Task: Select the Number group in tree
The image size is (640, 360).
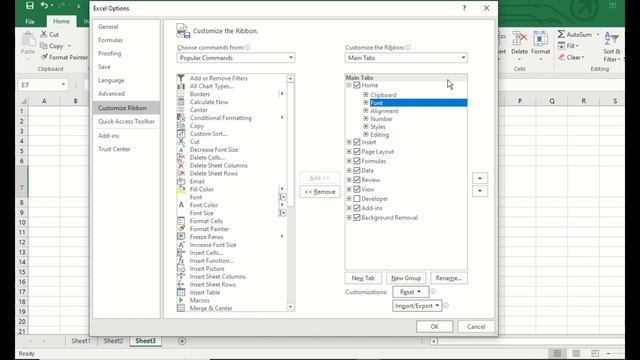Action: pyautogui.click(x=381, y=119)
